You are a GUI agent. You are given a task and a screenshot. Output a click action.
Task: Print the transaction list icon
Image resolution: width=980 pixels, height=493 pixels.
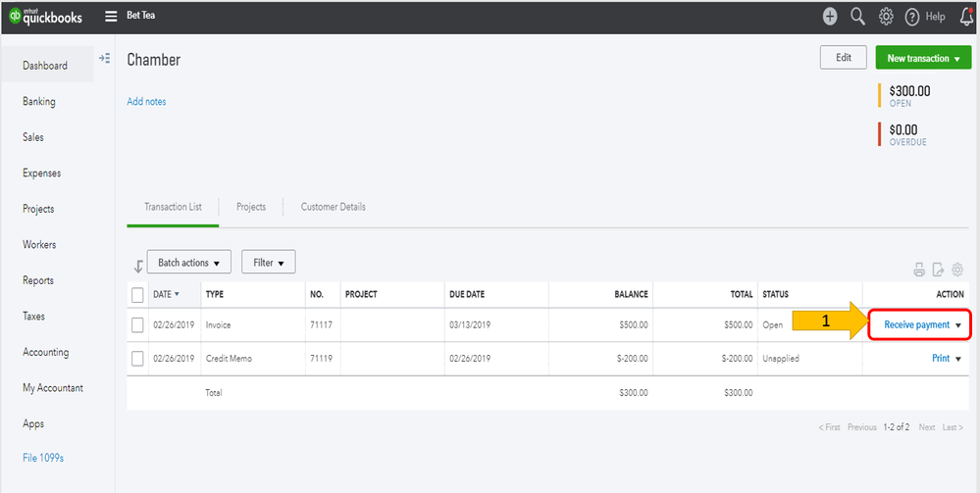[919, 270]
